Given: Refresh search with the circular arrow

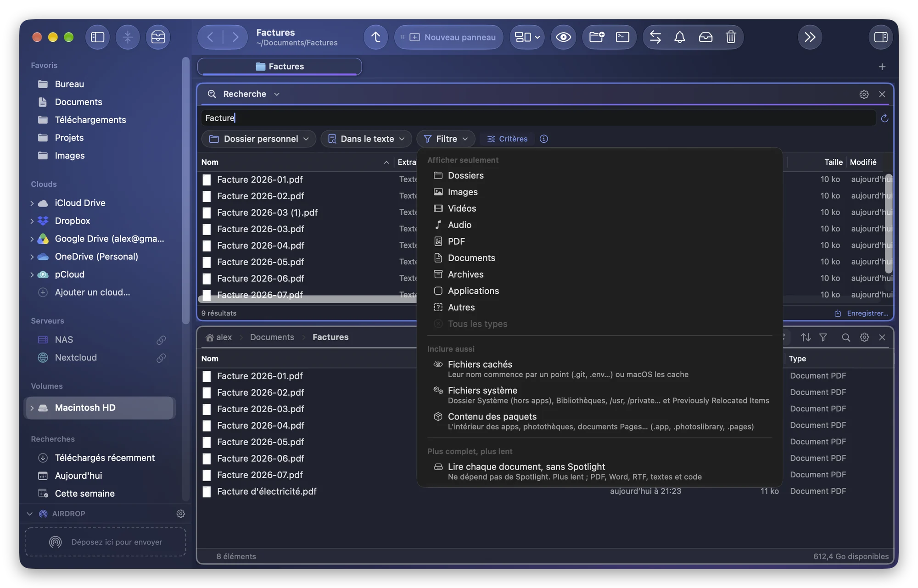Looking at the screenshot, I should click(884, 118).
